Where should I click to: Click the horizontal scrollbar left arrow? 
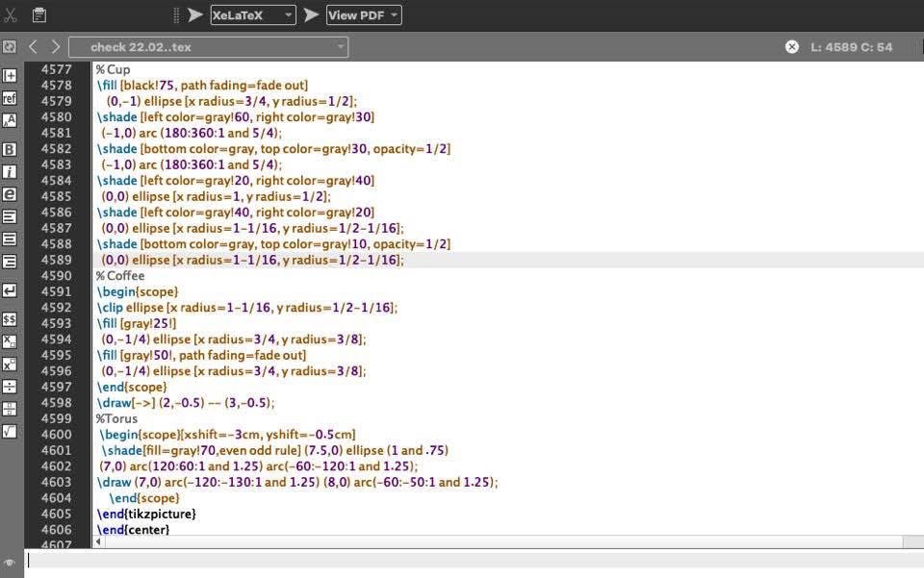[98, 541]
